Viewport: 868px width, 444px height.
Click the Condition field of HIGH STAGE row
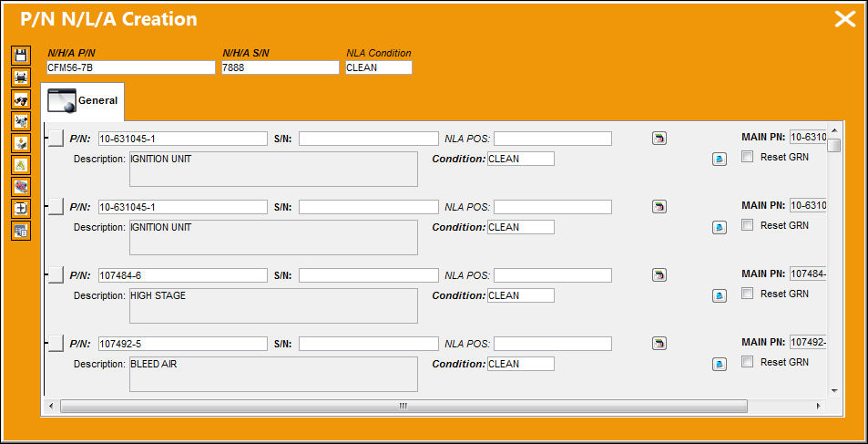pyautogui.click(x=521, y=295)
